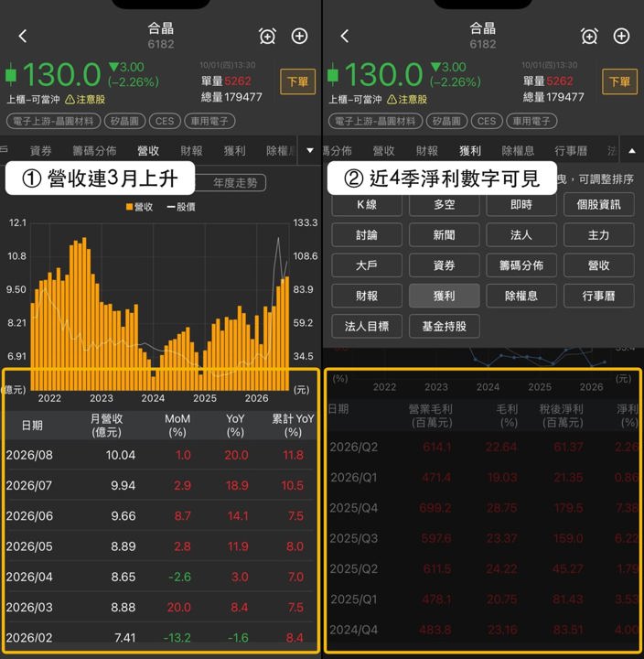Tap 2026/Q2 row in profit table
The image size is (644, 659).
(483, 447)
